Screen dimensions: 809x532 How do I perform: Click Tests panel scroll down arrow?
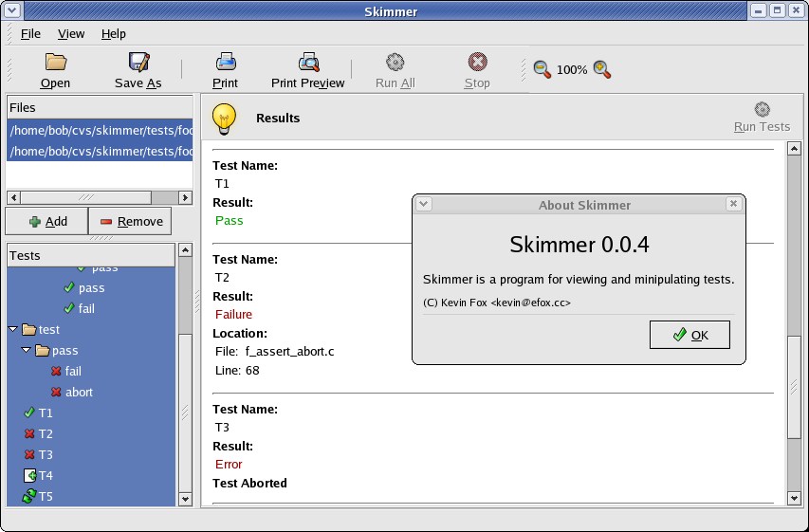pos(185,499)
